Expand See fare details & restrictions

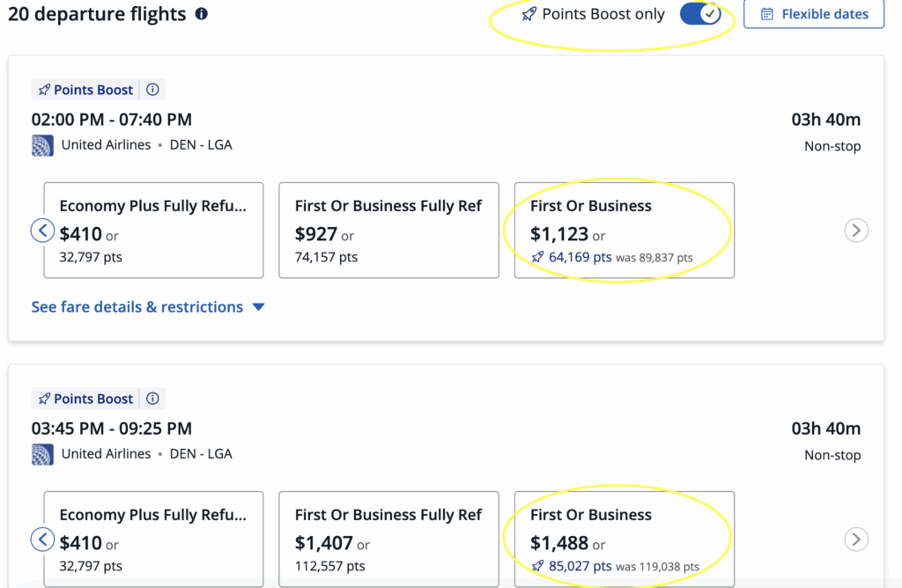tap(147, 307)
